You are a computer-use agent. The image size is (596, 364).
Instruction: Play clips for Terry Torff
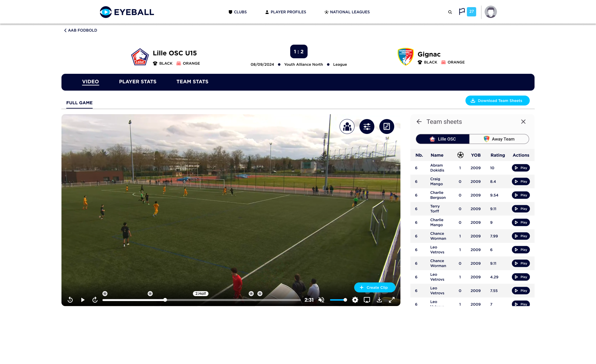coord(521,209)
